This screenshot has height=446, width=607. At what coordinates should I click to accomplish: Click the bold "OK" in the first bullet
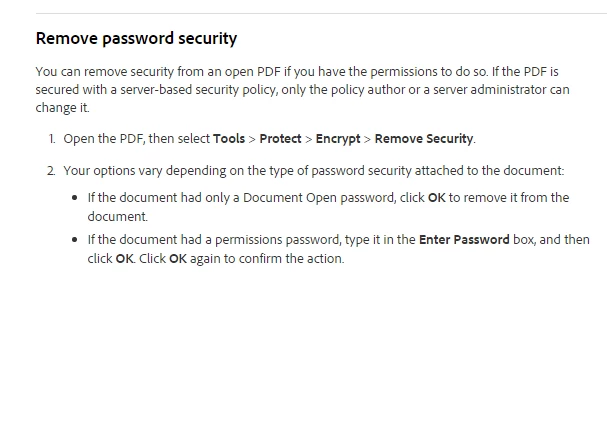click(x=437, y=198)
